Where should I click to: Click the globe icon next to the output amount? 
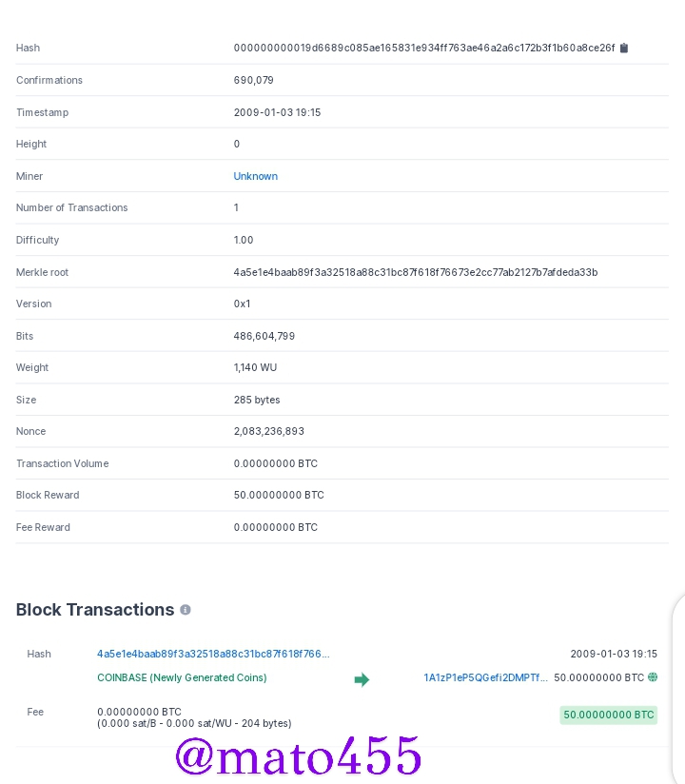coord(653,677)
